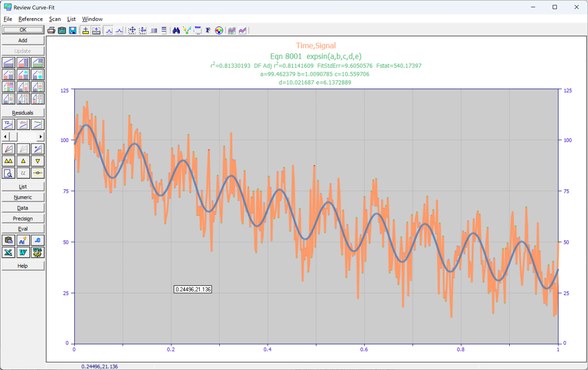The height and width of the screenshot is (370, 588).
Task: Click the dark camera icon below Eval
Action: pos(8,240)
